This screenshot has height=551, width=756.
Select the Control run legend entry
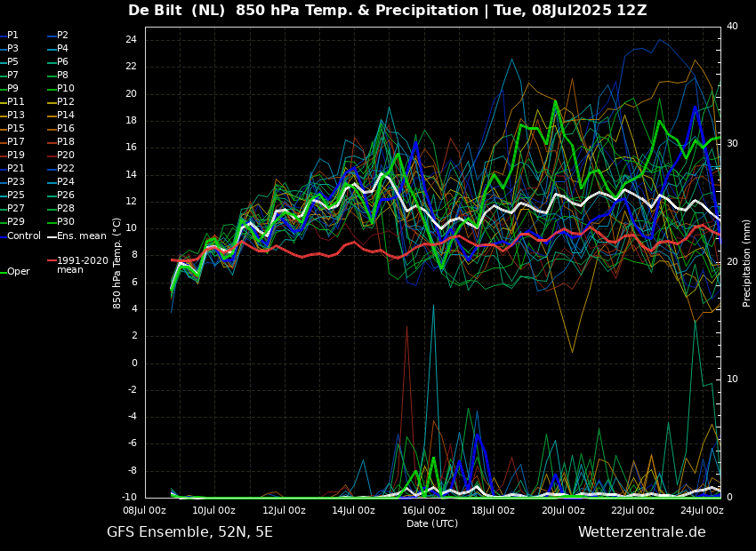tap(20, 236)
